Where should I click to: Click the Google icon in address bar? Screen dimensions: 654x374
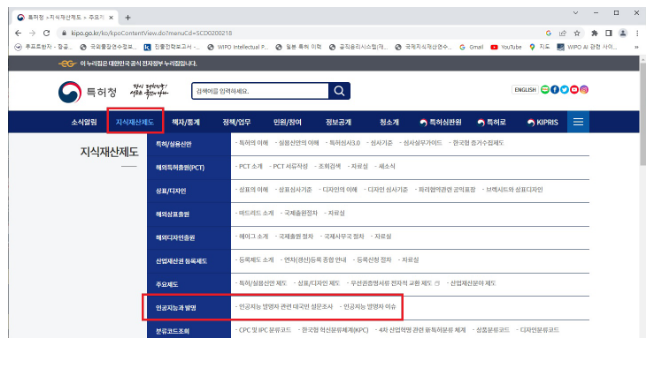tap(548, 33)
